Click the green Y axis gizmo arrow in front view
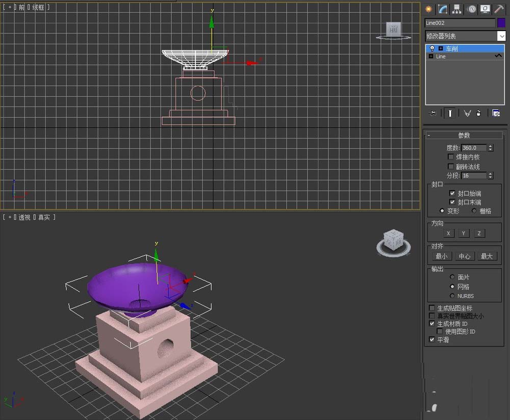Screen dimensions: 510x420 212,22
